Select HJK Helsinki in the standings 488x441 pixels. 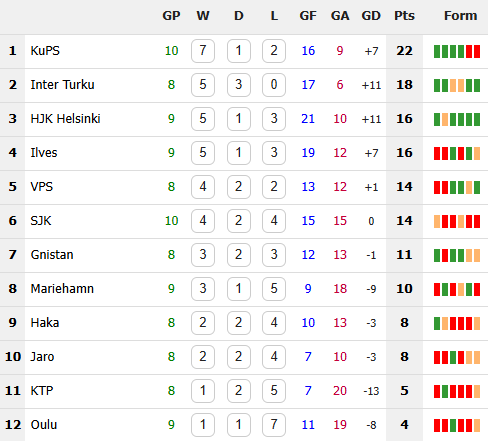[65, 119]
